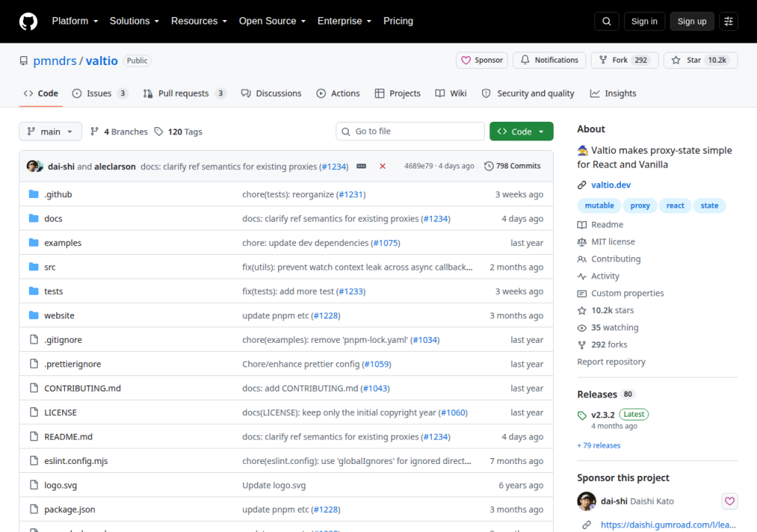Viewport: 757px width, 532px height.
Task: Open the + 79 releases link
Action: click(x=599, y=446)
